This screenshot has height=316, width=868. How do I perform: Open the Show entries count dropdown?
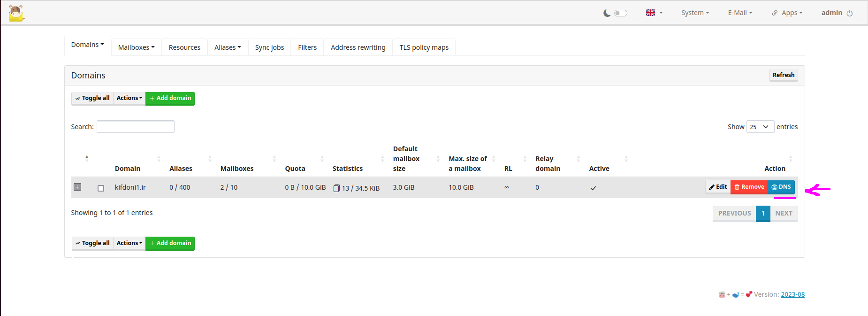coord(760,127)
